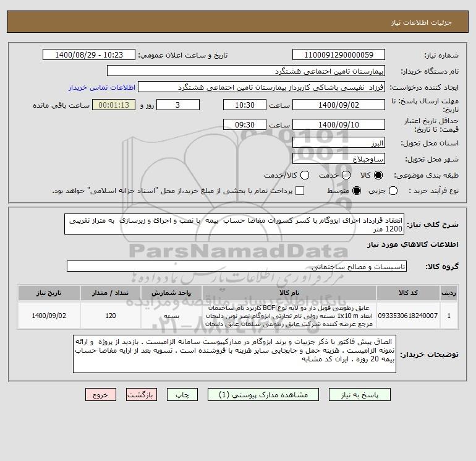This screenshot has height=461, width=476.
Task: Click the quantity cell 120
Action: coord(111,316)
